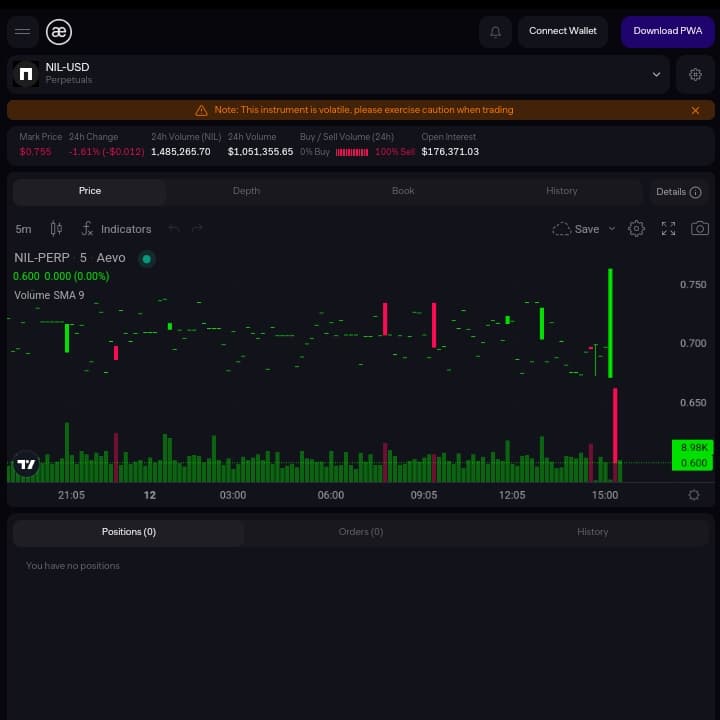This screenshot has height=720, width=720.
Task: Dismiss the volatility warning banner
Action: (x=695, y=111)
